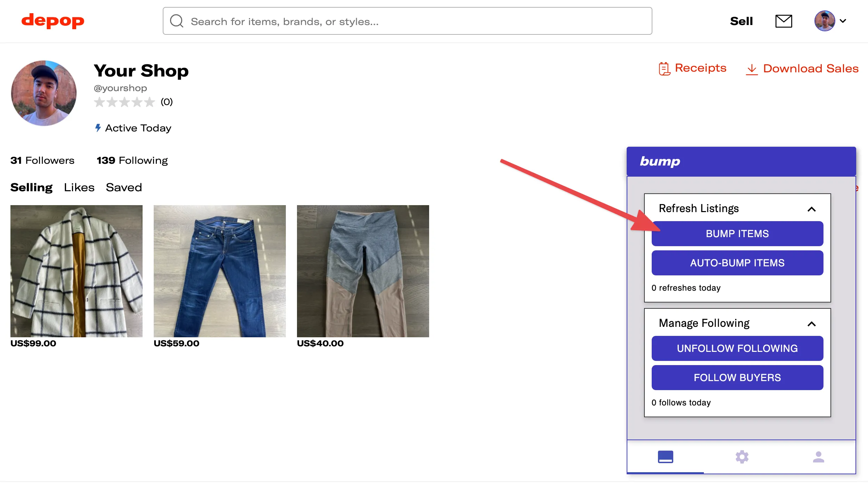Click the Sell link in header
868x484 pixels.
741,21
